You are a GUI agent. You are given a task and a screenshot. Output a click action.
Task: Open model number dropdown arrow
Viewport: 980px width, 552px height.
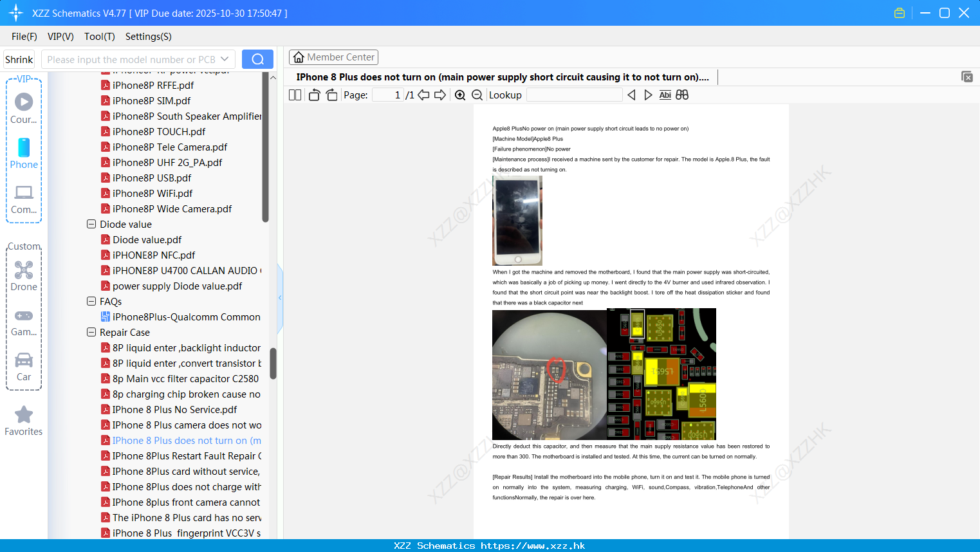point(225,59)
